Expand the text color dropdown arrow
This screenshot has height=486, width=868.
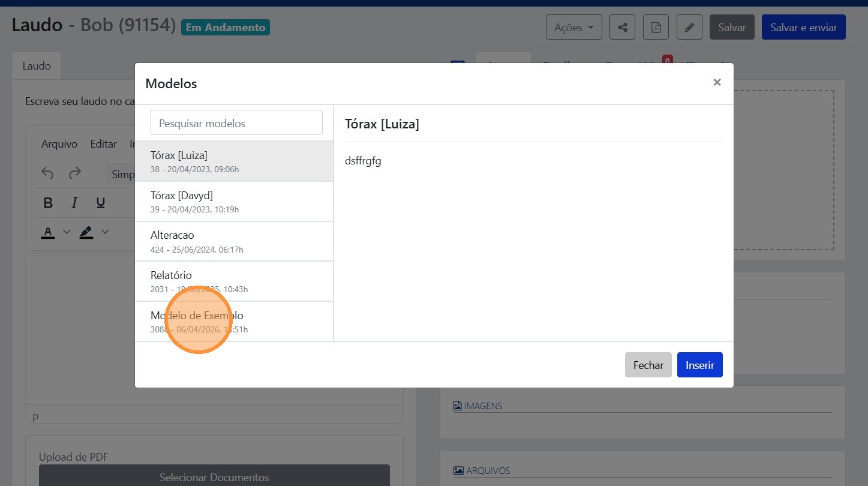pos(67,232)
